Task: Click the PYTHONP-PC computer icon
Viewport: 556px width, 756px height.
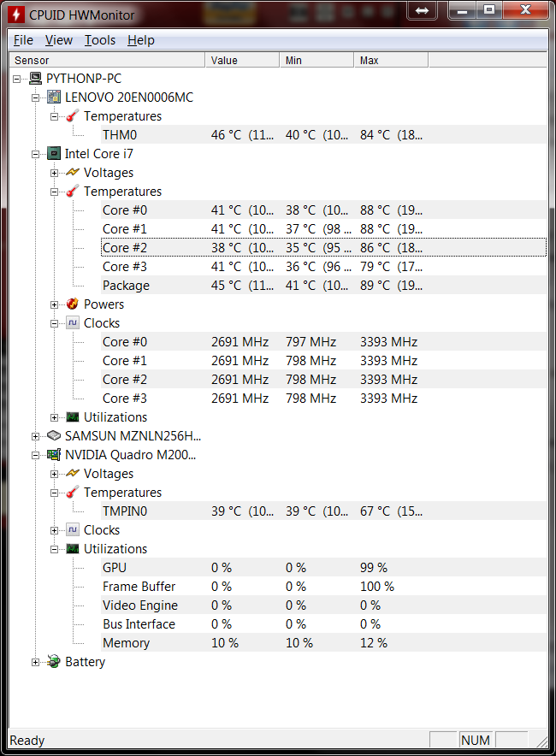Action: pyautogui.click(x=35, y=79)
